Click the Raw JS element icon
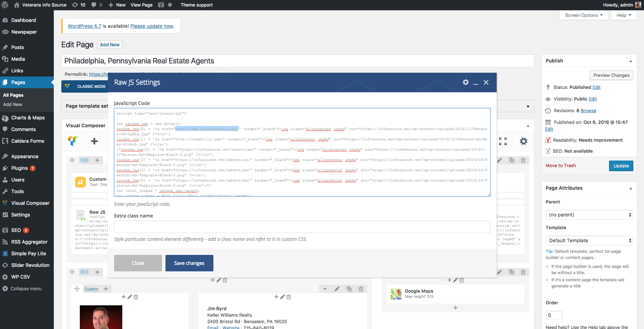The height and width of the screenshot is (329, 644). click(80, 215)
